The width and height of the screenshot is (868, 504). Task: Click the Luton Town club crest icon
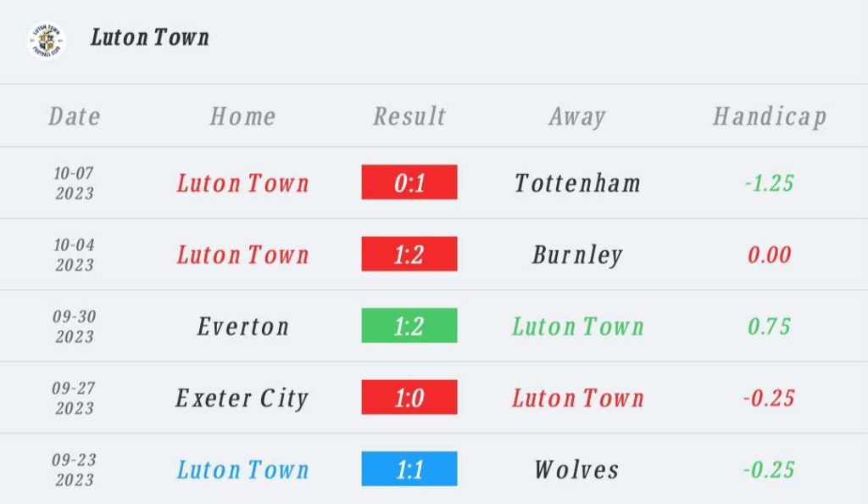tap(47, 41)
